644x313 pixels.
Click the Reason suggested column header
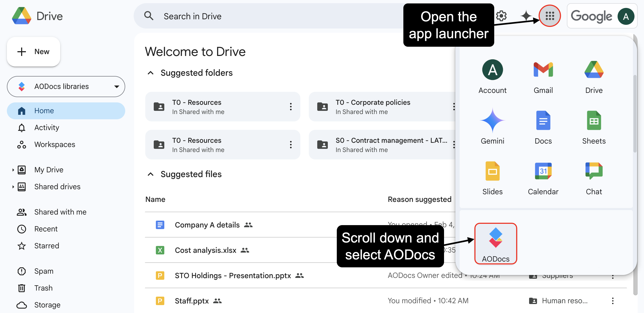419,200
